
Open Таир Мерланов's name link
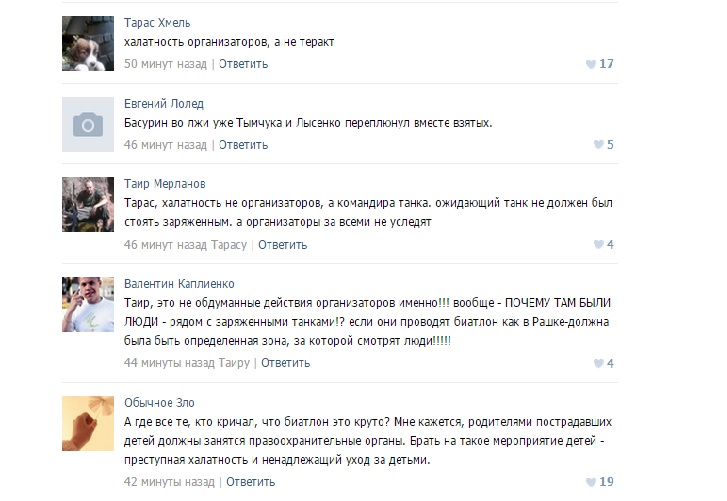click(164, 184)
